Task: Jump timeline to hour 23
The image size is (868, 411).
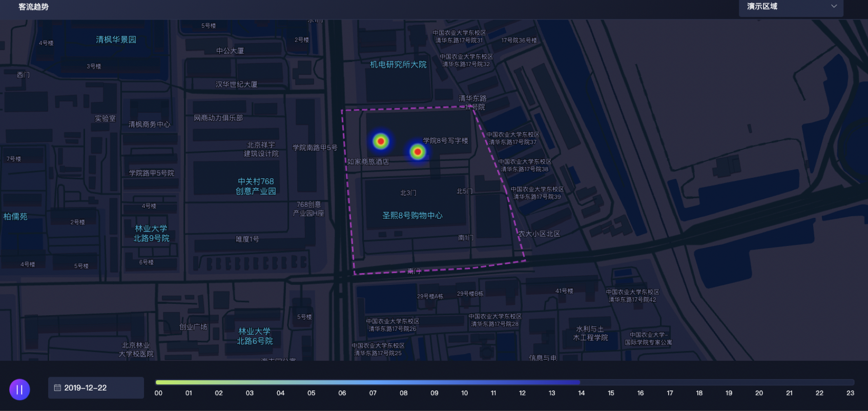Action: point(850,393)
